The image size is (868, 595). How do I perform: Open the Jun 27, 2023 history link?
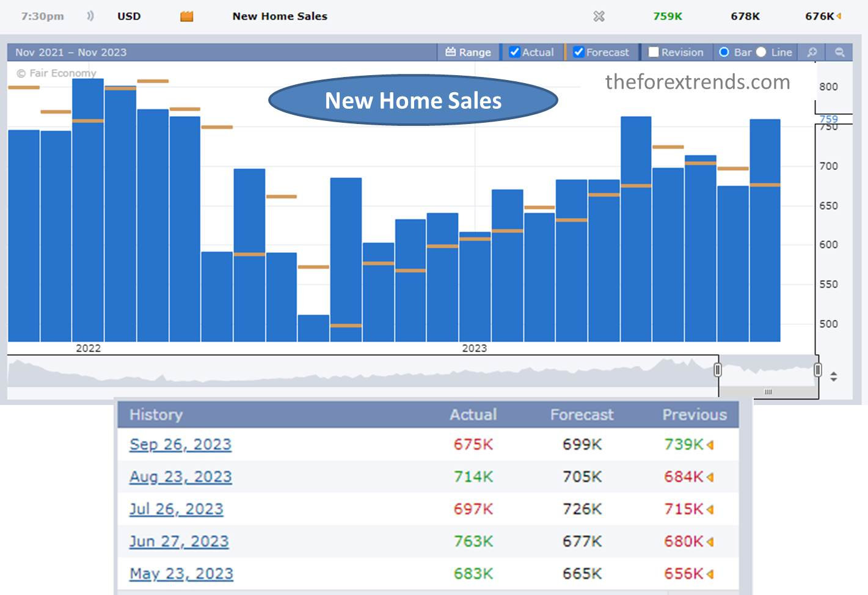click(x=179, y=541)
